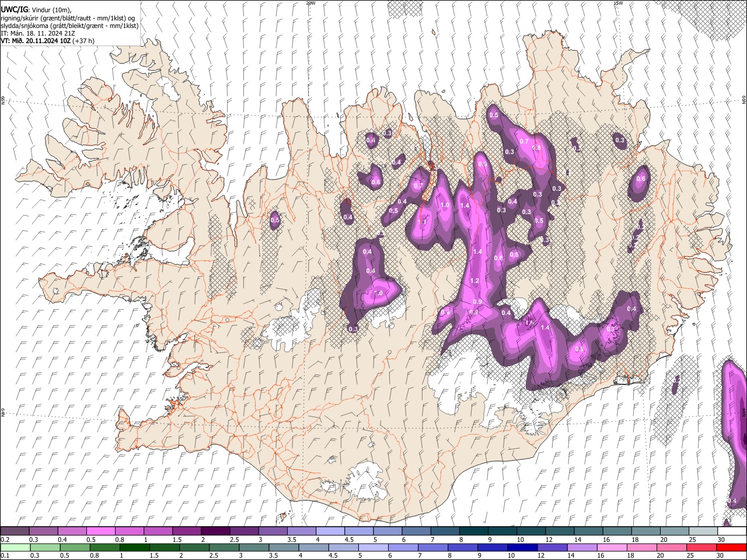The image size is (747, 560).
Task: Click the 'IT: Mán. 18. 11. 2024 21Z' line
Action: (38, 33)
